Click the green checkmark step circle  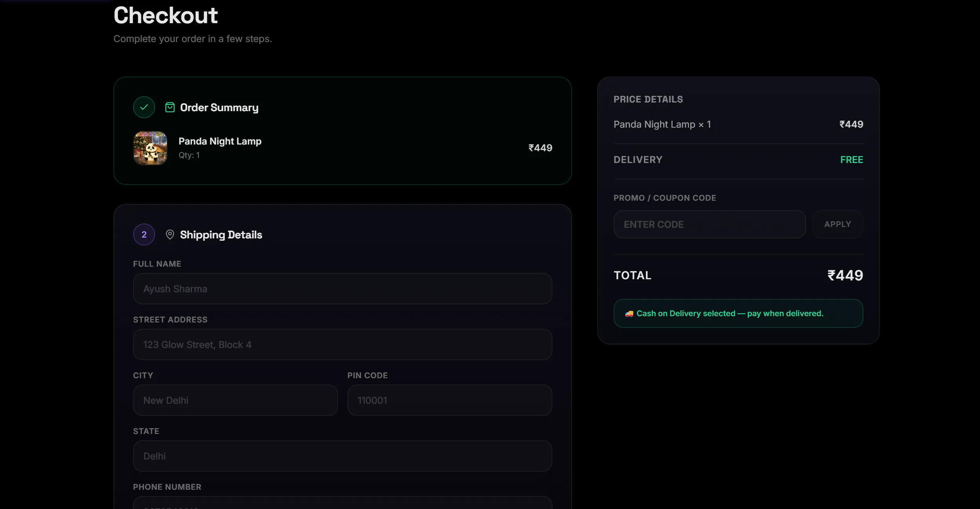[144, 107]
